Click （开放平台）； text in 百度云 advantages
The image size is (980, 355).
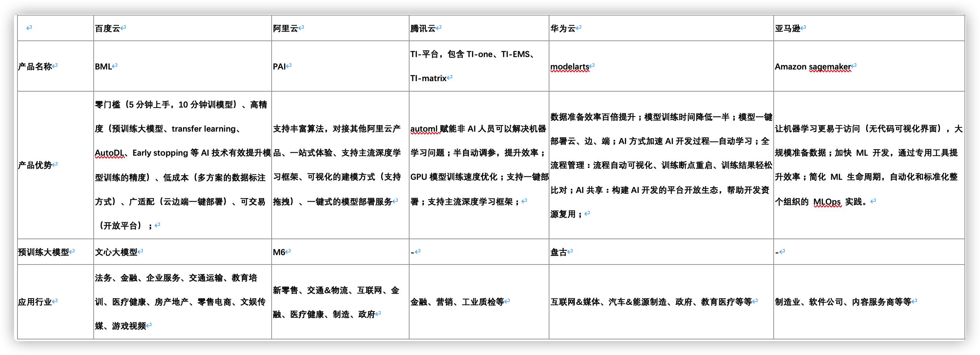point(124,226)
